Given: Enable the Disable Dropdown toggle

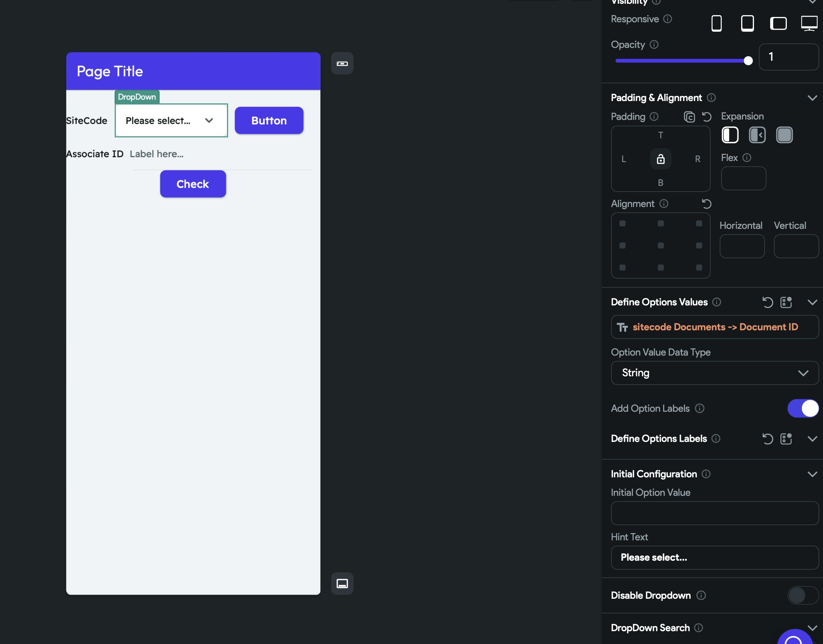Looking at the screenshot, I should (803, 595).
